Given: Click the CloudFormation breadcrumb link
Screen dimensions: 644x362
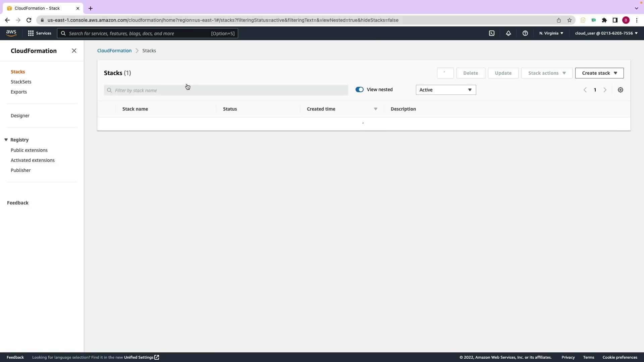Looking at the screenshot, I should (x=114, y=51).
